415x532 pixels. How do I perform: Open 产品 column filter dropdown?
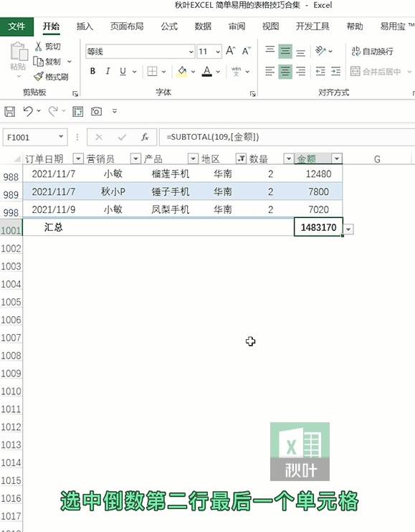[193, 158]
